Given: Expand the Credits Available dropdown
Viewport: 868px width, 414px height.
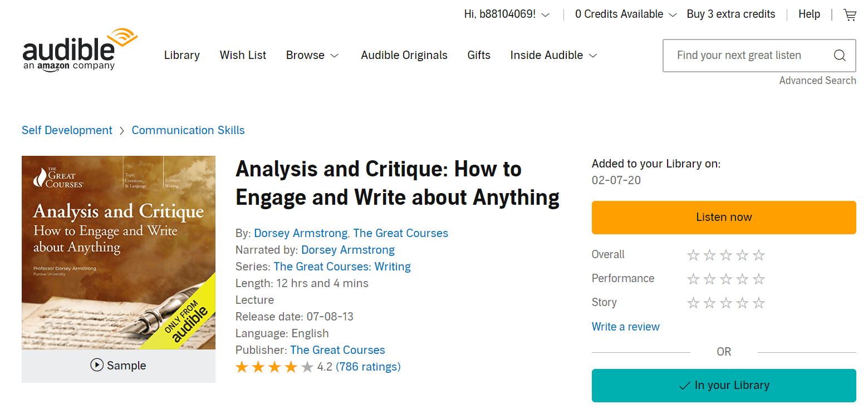Looking at the screenshot, I should point(626,14).
